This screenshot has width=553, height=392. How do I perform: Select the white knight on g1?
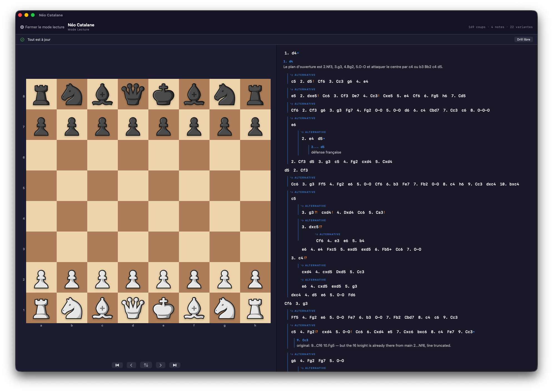coord(225,308)
